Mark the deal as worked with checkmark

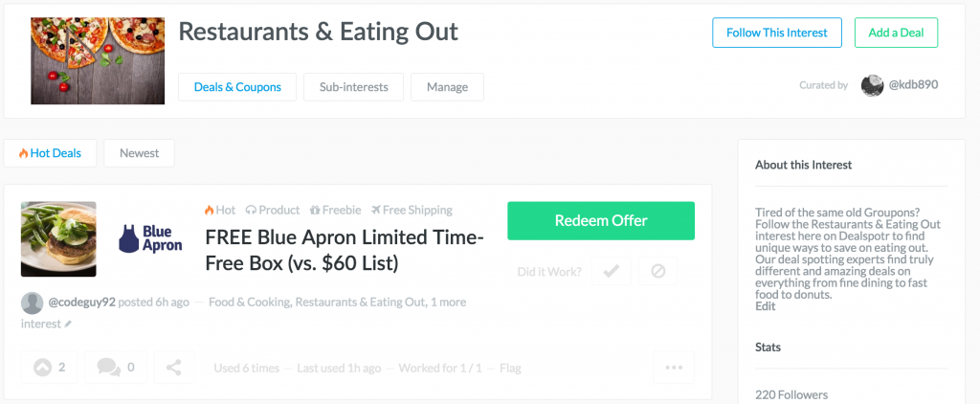tap(612, 272)
